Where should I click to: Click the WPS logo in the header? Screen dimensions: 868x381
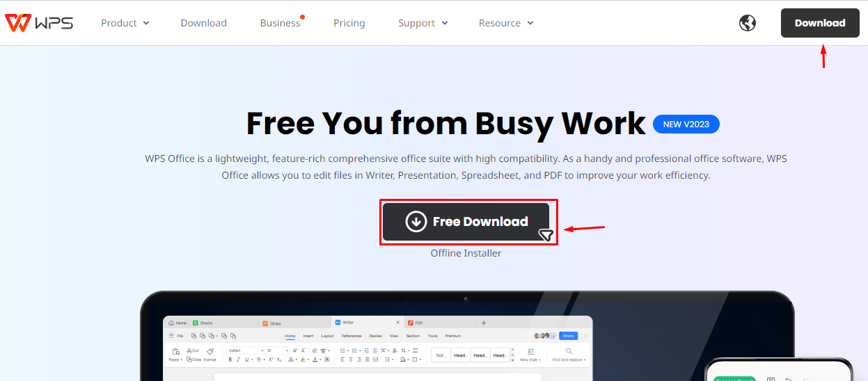coord(38,22)
